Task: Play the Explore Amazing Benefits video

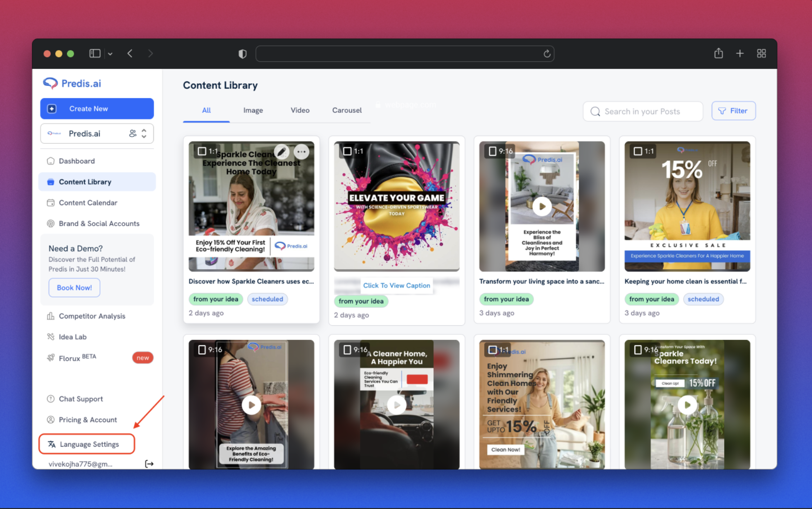Action: 252,405
